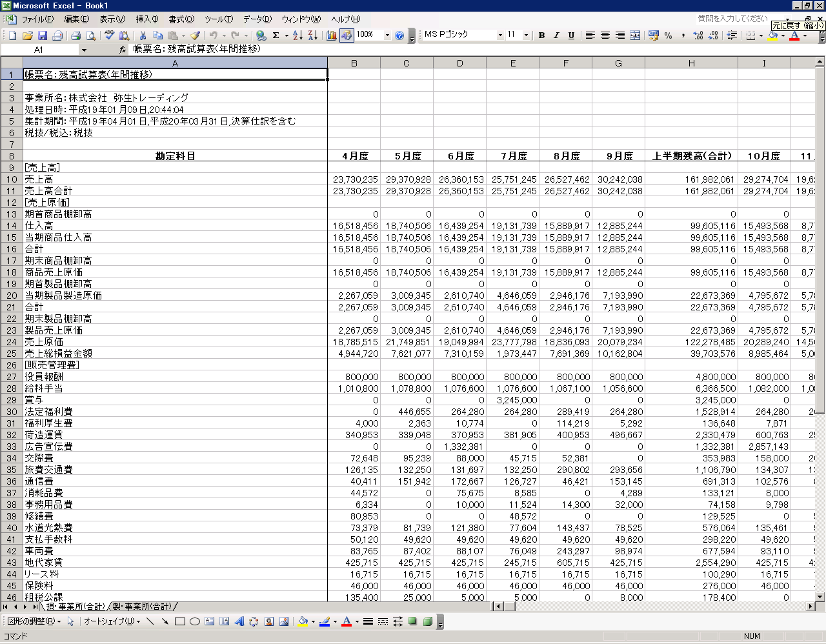Image resolution: width=826 pixels, height=644 pixels.
Task: Launch the Chart Wizard icon
Action: click(332, 35)
